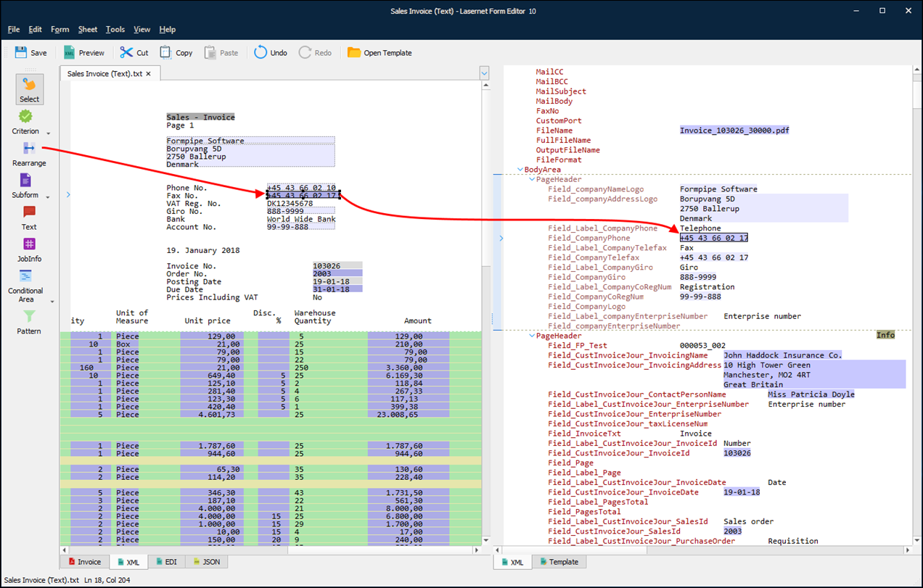Screen dimensions: 923x588
Task: Switch to the EDI tab
Action: point(166,562)
